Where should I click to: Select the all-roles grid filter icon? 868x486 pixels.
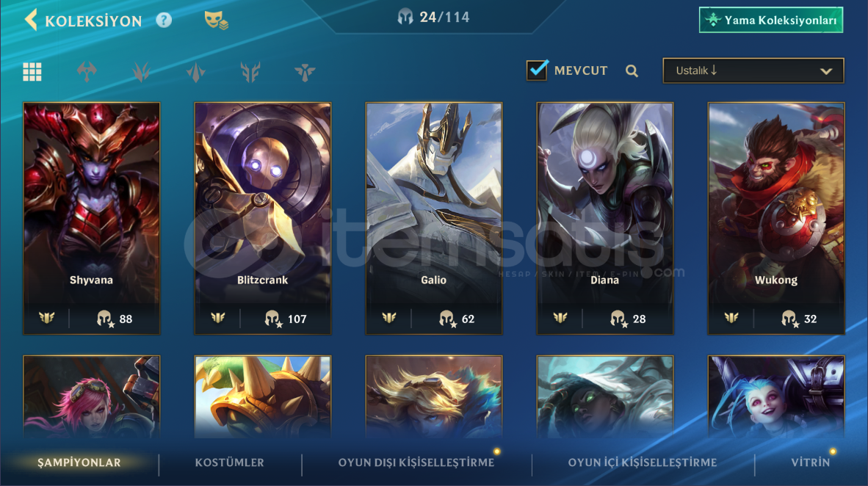point(32,71)
